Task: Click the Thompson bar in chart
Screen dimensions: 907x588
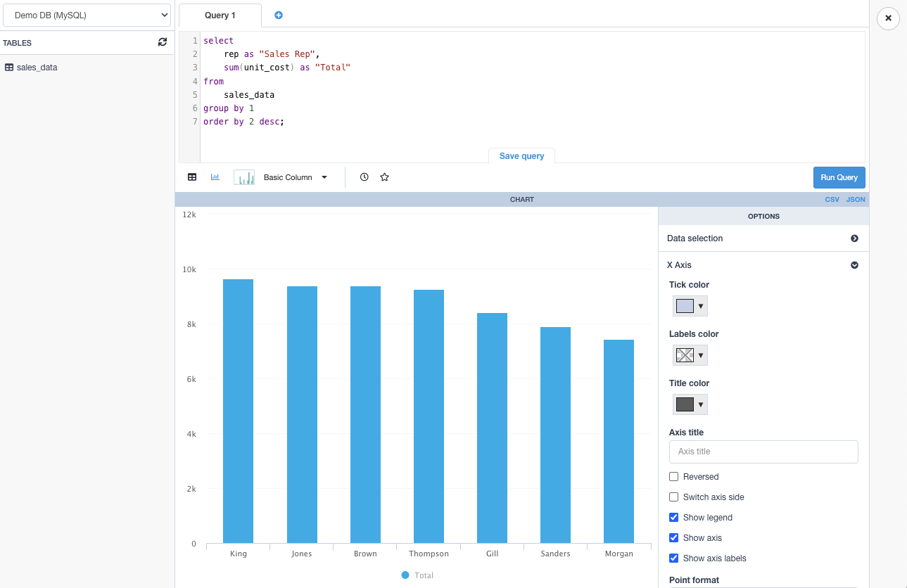Action: pos(429,416)
